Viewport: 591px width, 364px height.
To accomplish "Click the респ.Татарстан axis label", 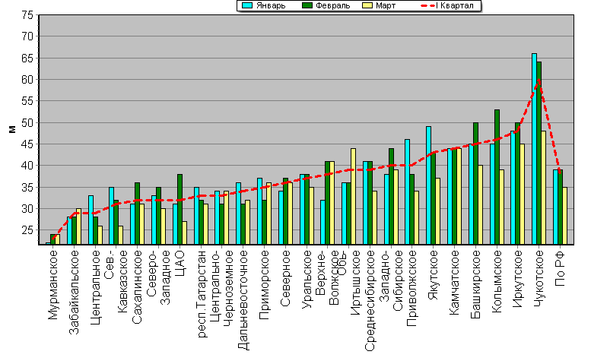I will [202, 294].
